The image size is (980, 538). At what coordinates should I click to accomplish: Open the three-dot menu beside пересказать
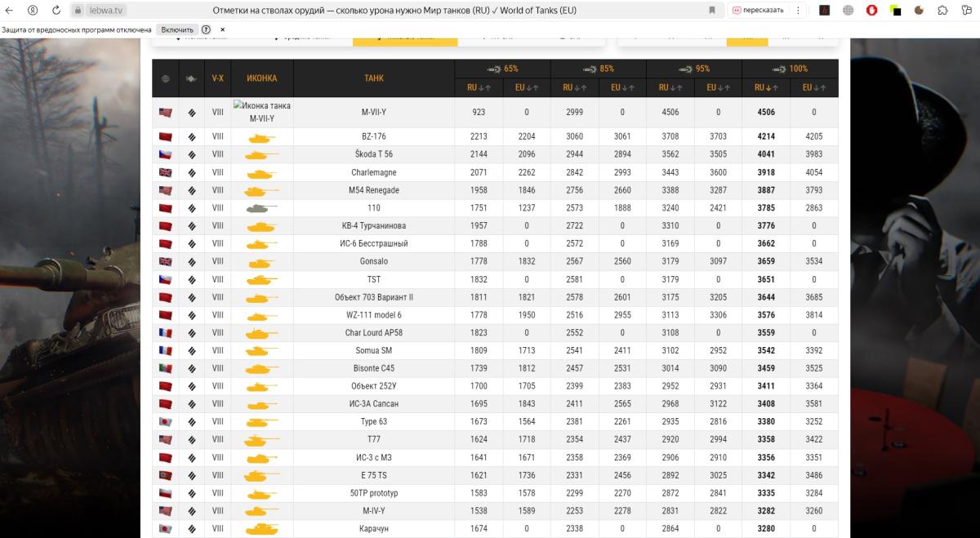pos(798,11)
